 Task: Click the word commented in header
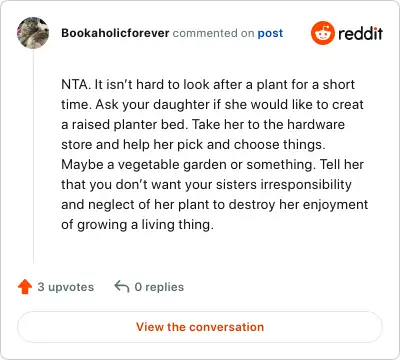click(x=205, y=33)
